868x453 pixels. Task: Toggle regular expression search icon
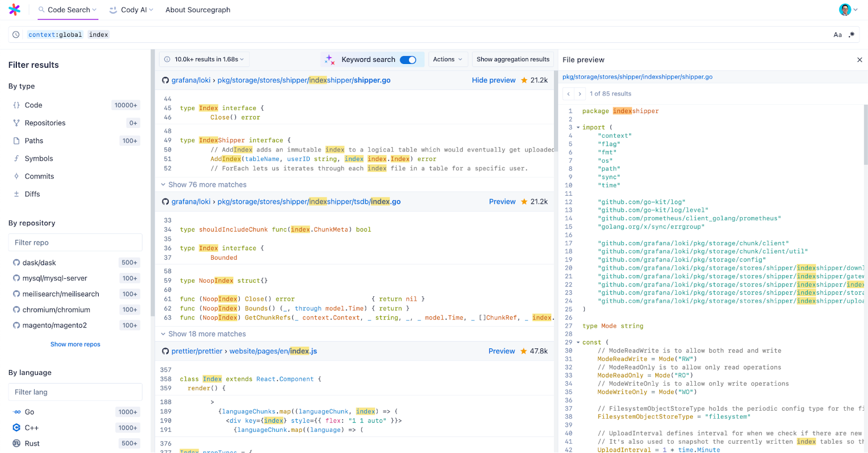(x=852, y=35)
